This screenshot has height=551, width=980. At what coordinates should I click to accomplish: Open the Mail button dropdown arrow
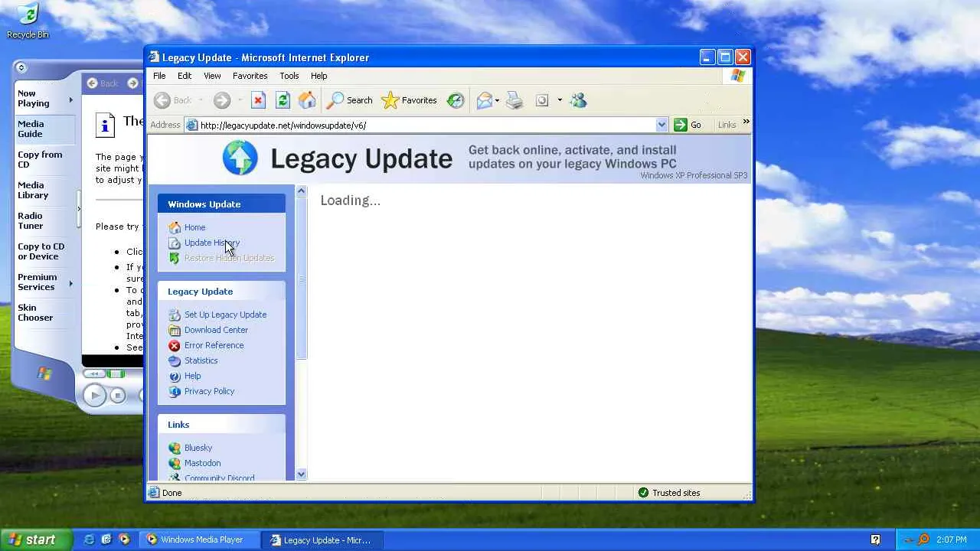click(x=497, y=100)
